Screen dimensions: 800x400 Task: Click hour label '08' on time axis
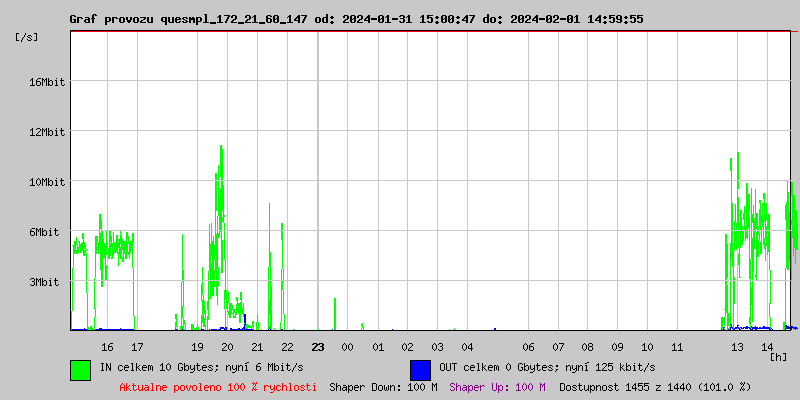587,347
